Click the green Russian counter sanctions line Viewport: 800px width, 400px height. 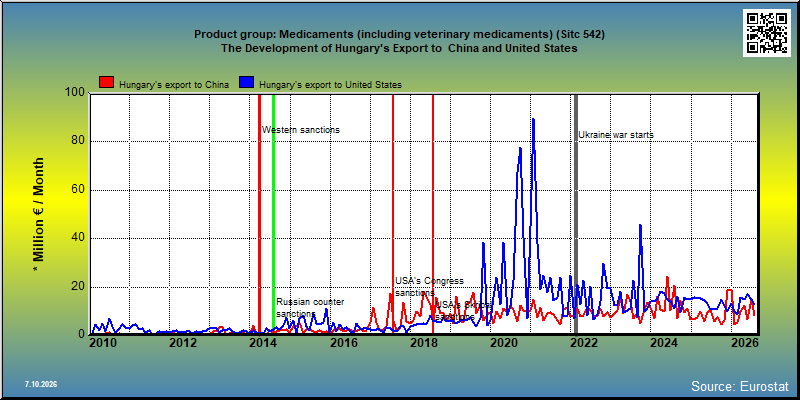(x=273, y=214)
